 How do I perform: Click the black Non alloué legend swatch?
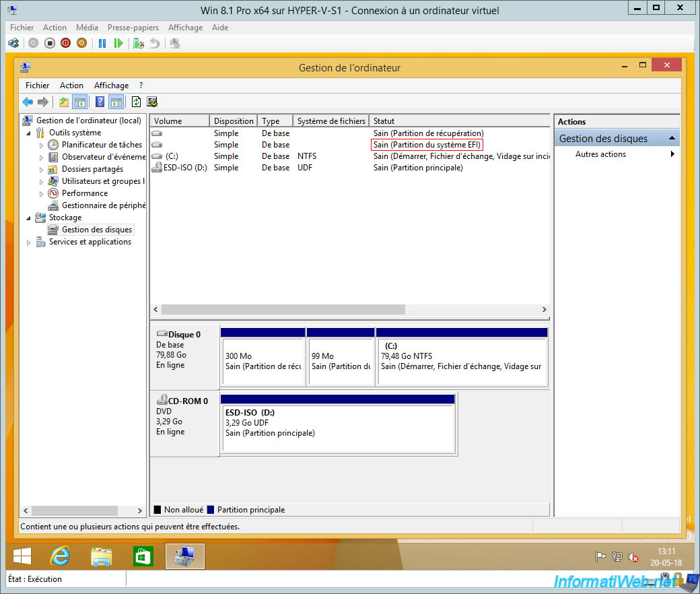(157, 510)
